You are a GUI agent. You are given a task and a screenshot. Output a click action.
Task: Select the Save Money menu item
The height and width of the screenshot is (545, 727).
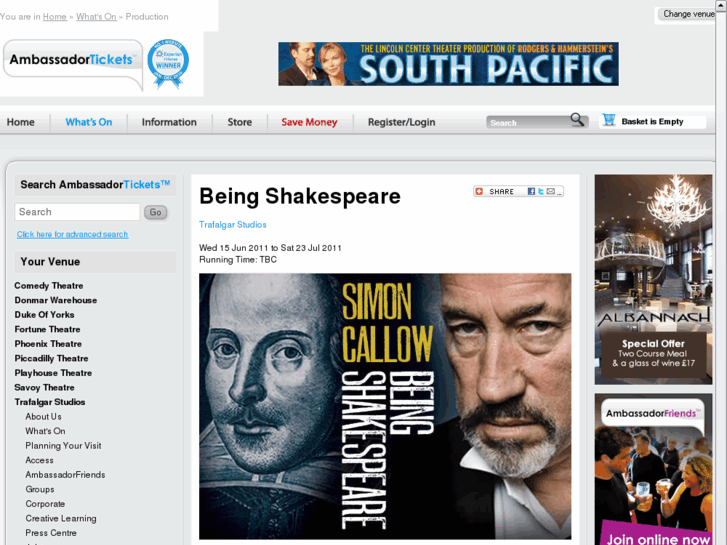coord(309,122)
